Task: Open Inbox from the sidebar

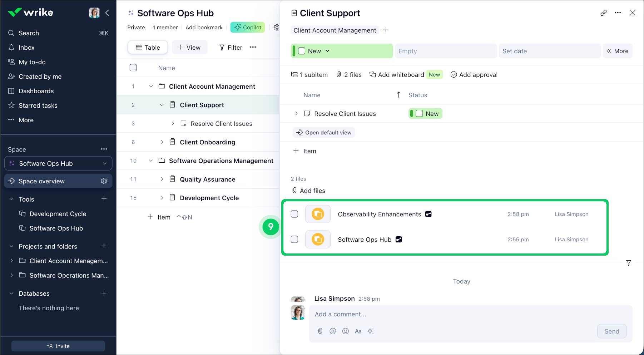Action: 26,48
